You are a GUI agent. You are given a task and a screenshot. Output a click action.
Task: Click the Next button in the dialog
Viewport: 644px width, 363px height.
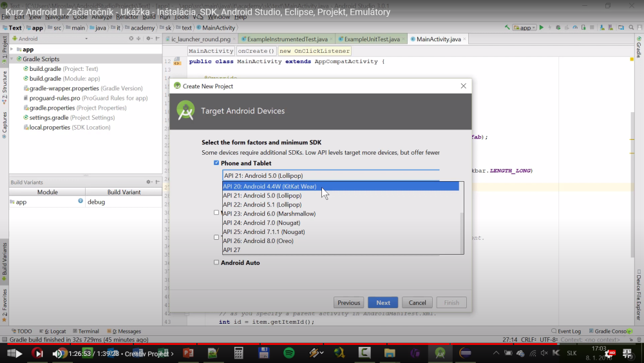point(383,302)
